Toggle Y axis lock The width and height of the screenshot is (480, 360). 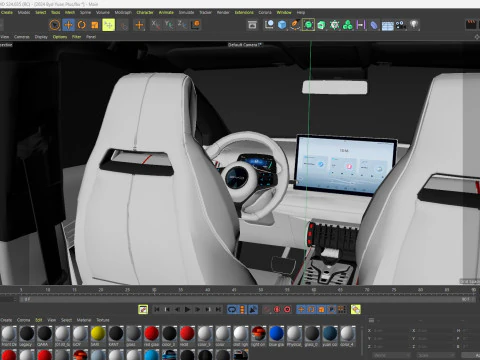[x=169, y=25]
